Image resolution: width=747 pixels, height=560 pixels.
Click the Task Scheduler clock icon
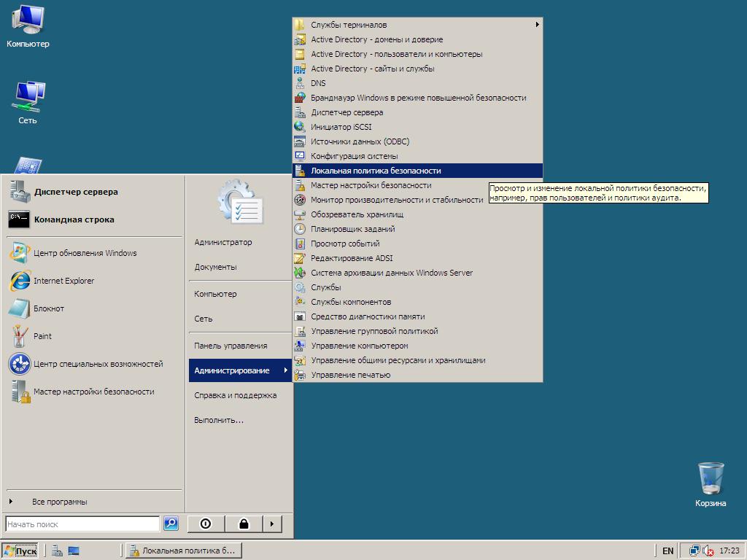[x=300, y=229]
